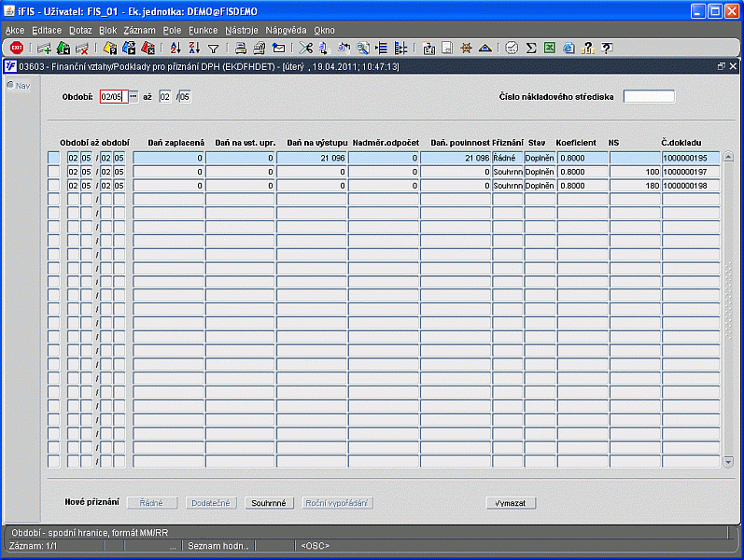Click the horizontal rows list icon

pyautogui.click(x=382, y=48)
